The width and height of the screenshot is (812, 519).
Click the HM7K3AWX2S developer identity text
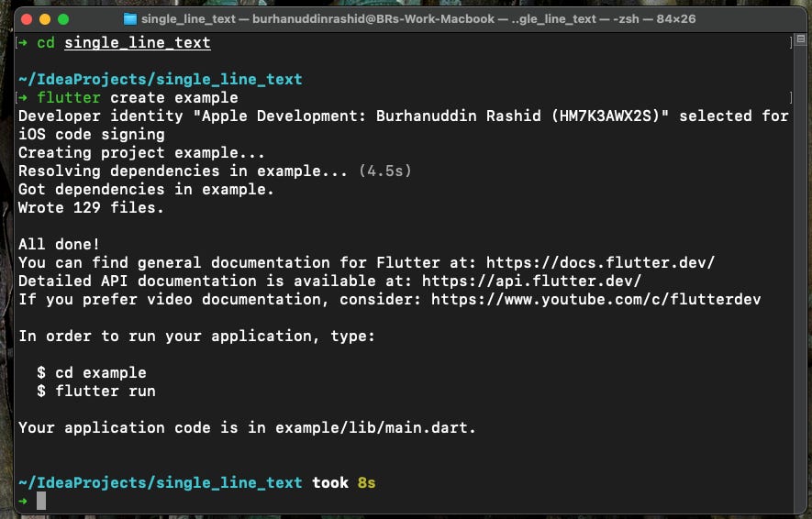pos(605,116)
